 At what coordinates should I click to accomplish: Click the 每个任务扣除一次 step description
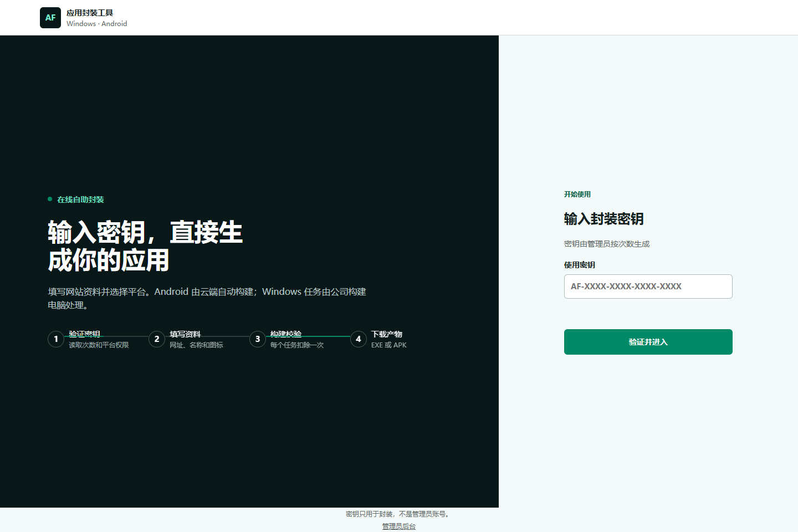click(x=297, y=345)
